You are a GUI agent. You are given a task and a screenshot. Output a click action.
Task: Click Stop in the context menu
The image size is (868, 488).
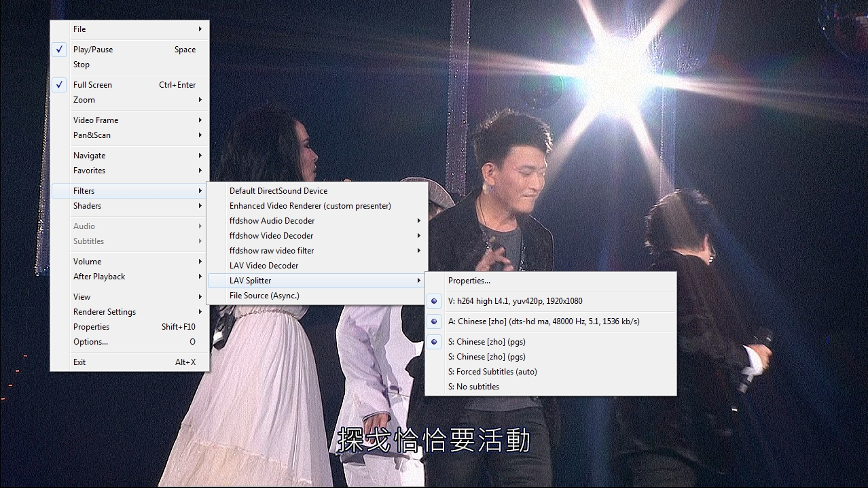[82, 65]
